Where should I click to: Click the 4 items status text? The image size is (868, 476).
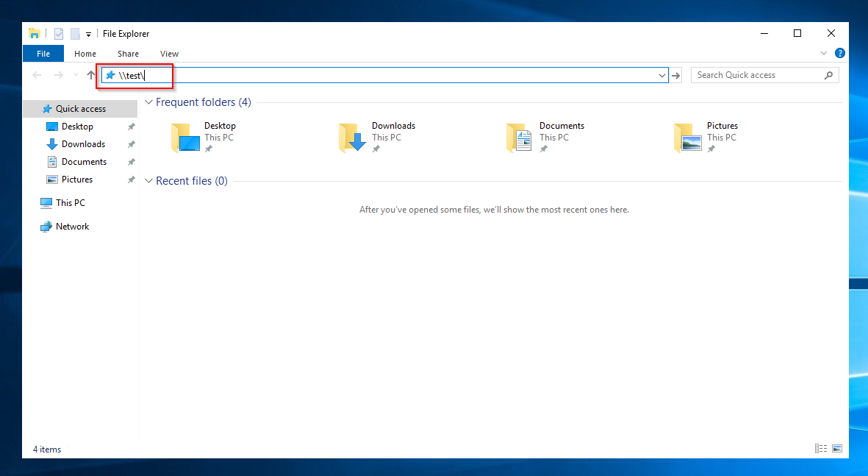click(x=47, y=450)
